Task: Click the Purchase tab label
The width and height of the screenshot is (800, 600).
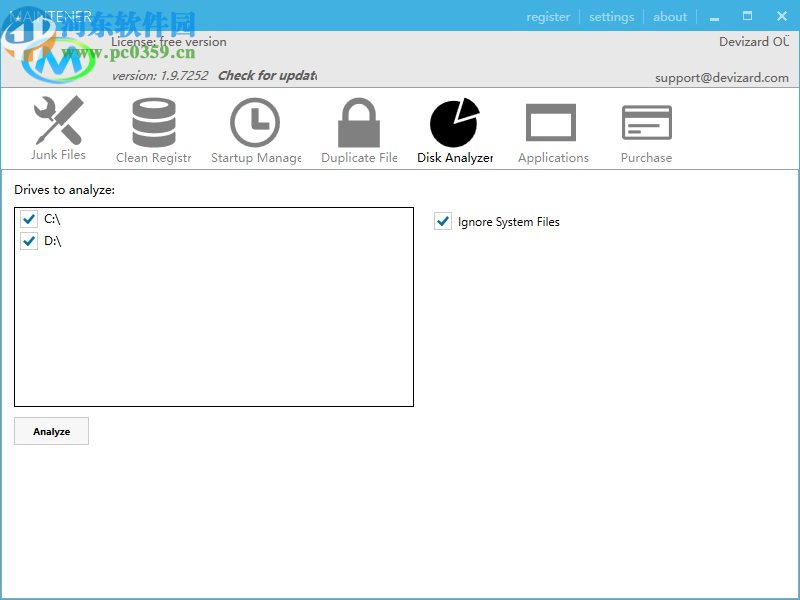Action: (x=646, y=158)
